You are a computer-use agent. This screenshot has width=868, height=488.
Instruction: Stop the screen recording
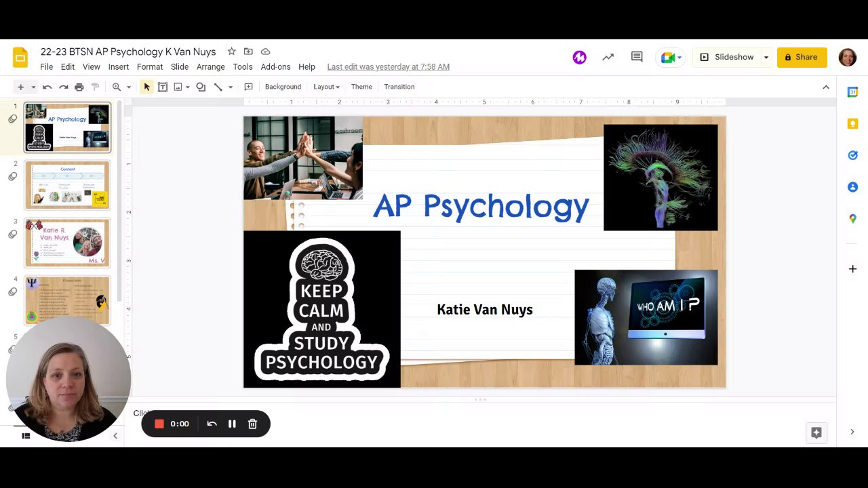[x=159, y=424]
